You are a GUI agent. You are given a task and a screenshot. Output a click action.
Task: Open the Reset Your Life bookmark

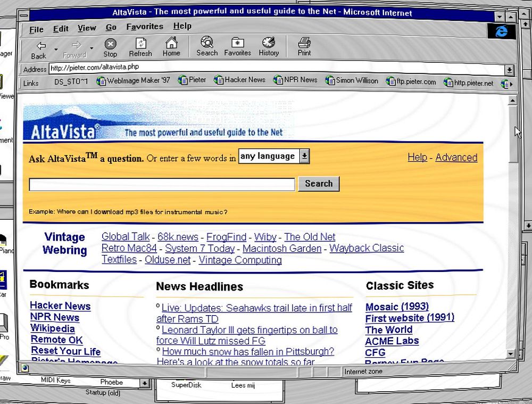(x=66, y=351)
